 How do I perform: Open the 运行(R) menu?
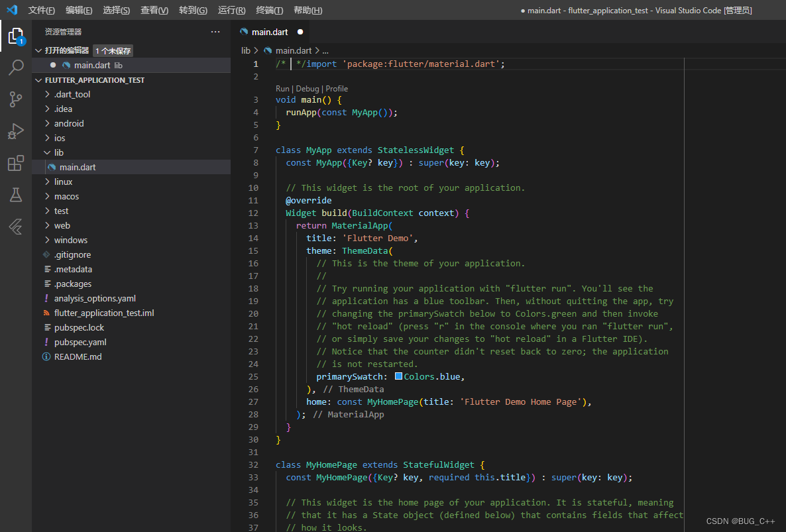pos(231,10)
